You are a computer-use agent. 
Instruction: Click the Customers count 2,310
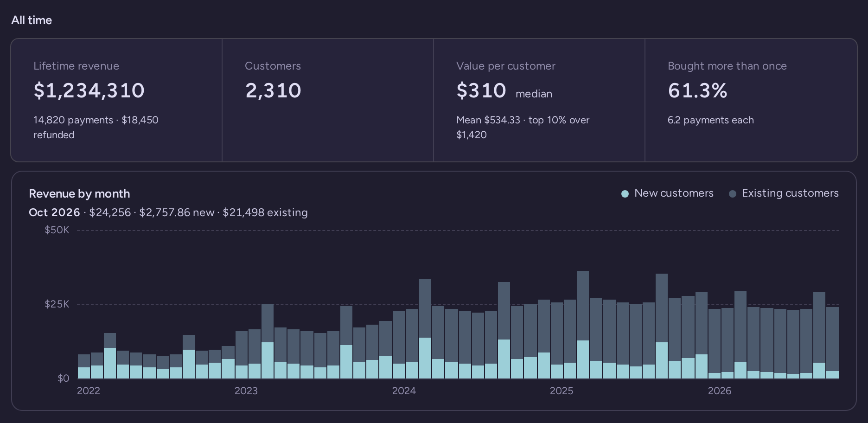(x=273, y=90)
